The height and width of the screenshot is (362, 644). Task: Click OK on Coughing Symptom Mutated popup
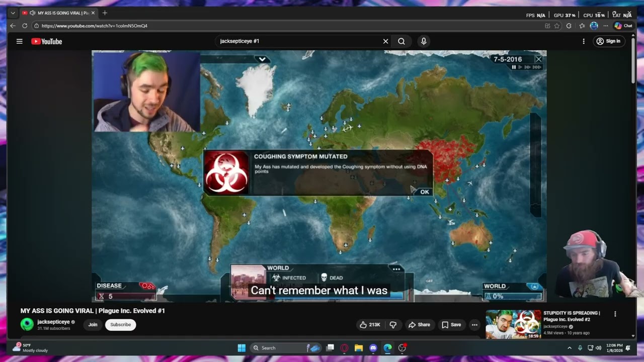coord(425,192)
